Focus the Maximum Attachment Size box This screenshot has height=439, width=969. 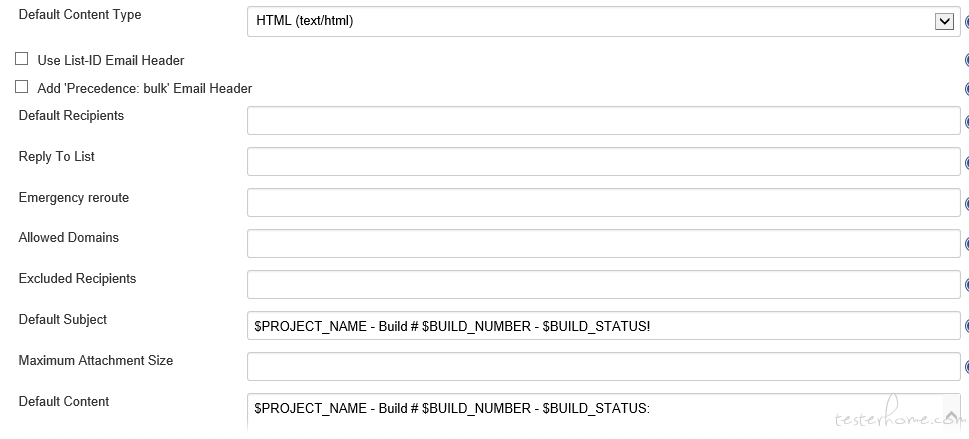[603, 367]
